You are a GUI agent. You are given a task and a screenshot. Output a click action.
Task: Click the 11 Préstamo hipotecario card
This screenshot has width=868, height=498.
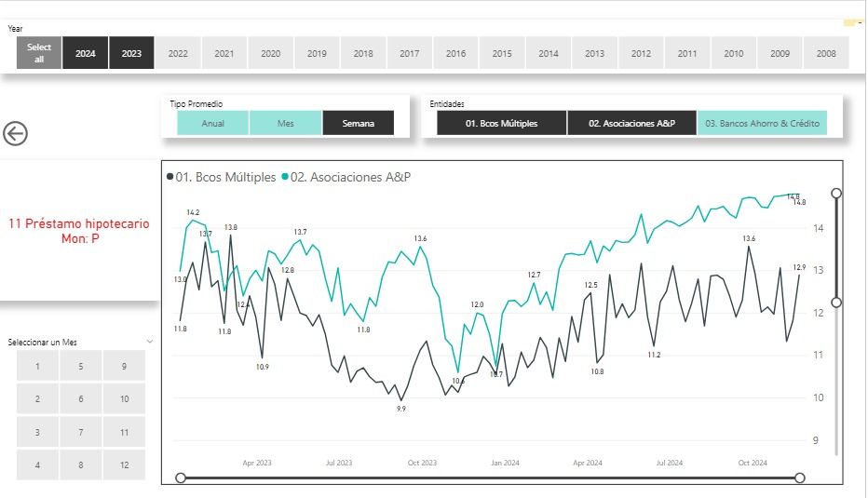tap(78, 231)
